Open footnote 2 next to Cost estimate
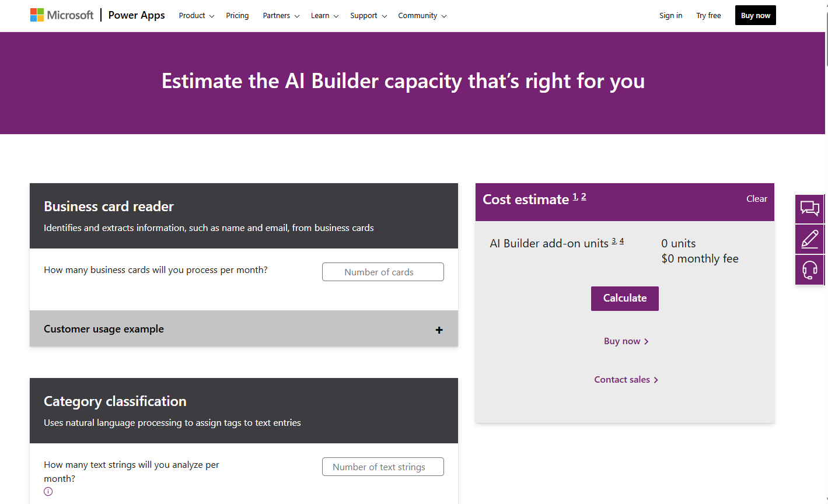This screenshot has height=504, width=828. tap(584, 197)
